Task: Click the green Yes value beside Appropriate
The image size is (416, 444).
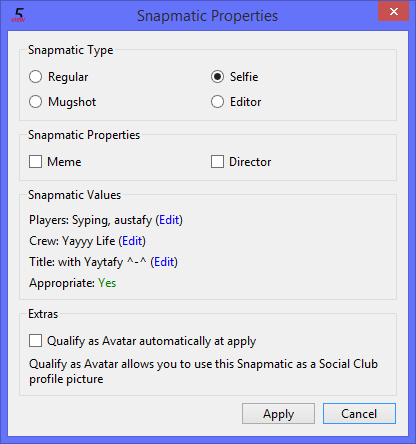Action: (x=107, y=283)
